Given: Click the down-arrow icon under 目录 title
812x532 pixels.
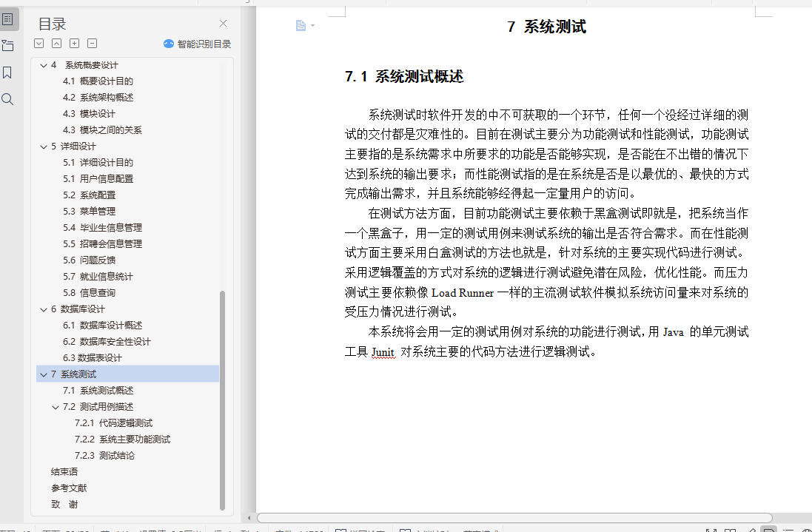Looking at the screenshot, I should (38, 44).
